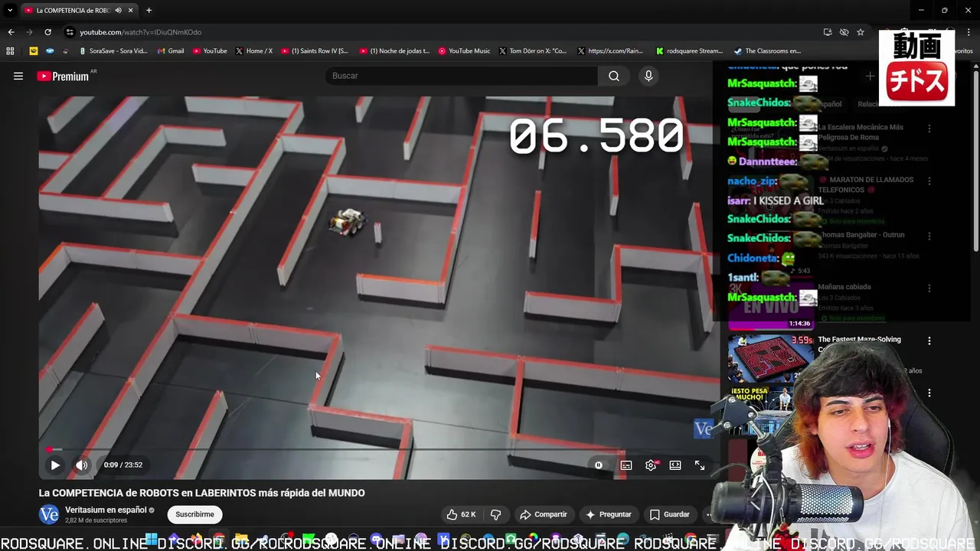Click the Buscar search field
This screenshot has height=551, width=980.
point(462,76)
